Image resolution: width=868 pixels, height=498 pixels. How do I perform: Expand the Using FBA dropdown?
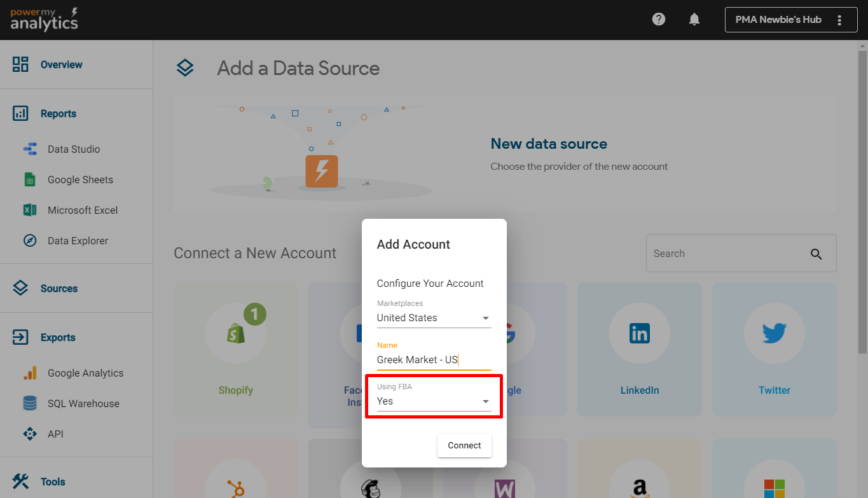[x=434, y=401]
